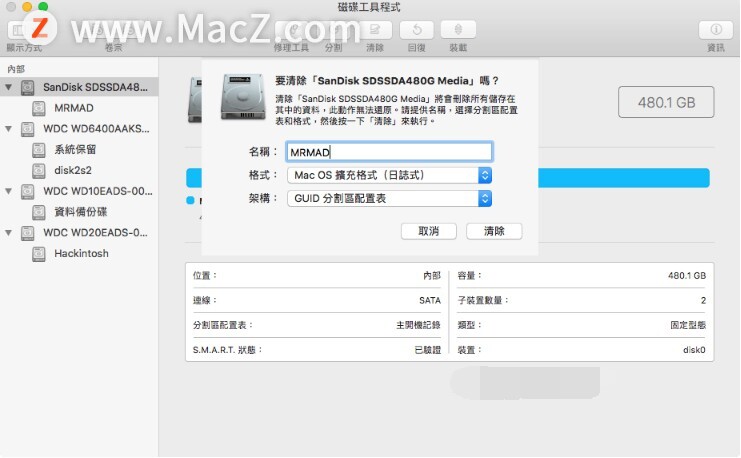Select the WDC WD20EADS disk icon

(x=28, y=233)
